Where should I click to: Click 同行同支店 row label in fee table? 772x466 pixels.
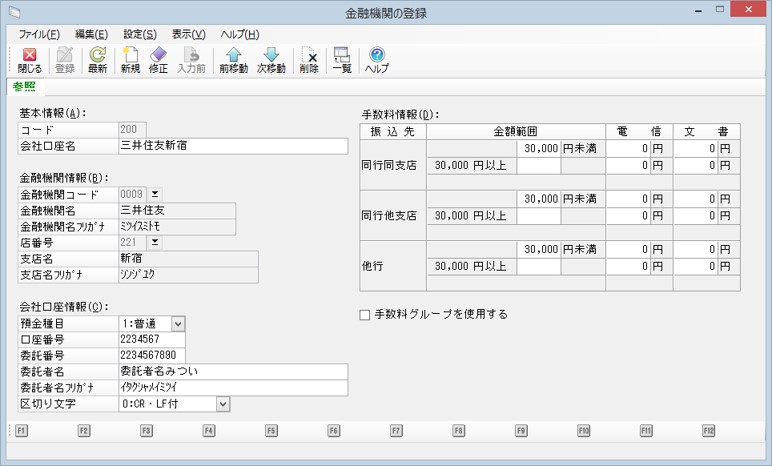click(393, 165)
